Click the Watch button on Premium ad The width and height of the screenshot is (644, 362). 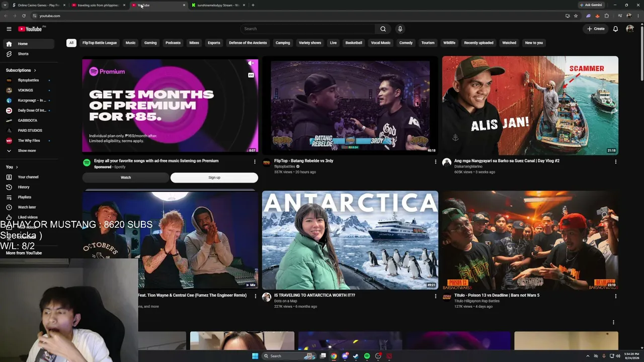click(x=126, y=177)
